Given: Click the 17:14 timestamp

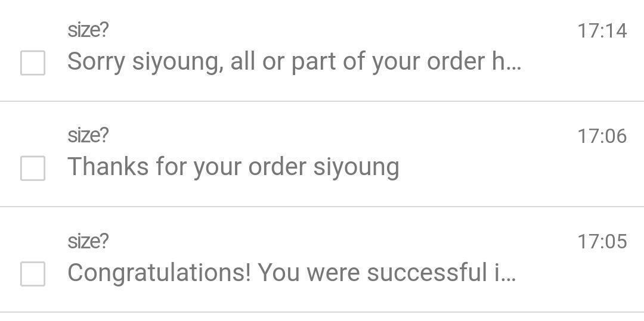Looking at the screenshot, I should click(x=602, y=30).
